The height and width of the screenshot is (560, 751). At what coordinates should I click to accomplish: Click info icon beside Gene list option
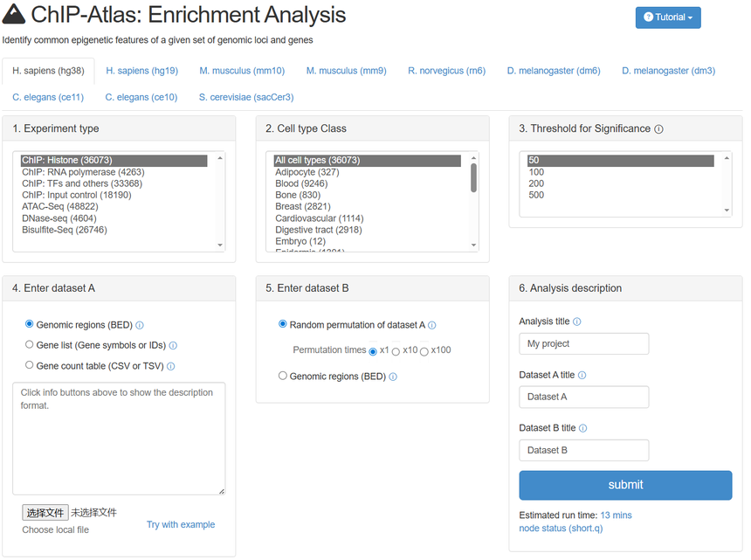(173, 346)
